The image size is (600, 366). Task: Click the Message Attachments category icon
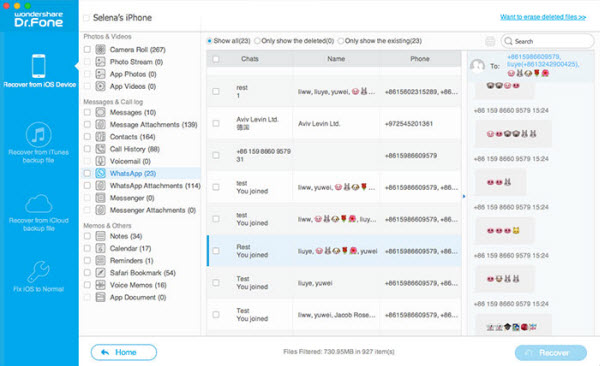click(x=100, y=124)
